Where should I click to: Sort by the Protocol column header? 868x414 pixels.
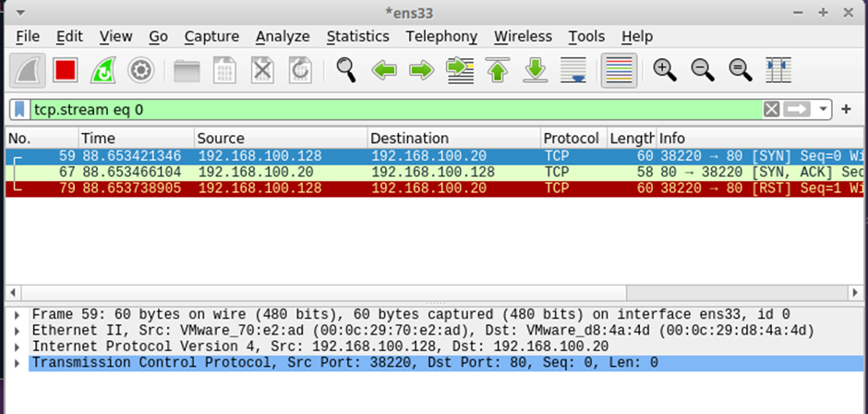(573, 138)
